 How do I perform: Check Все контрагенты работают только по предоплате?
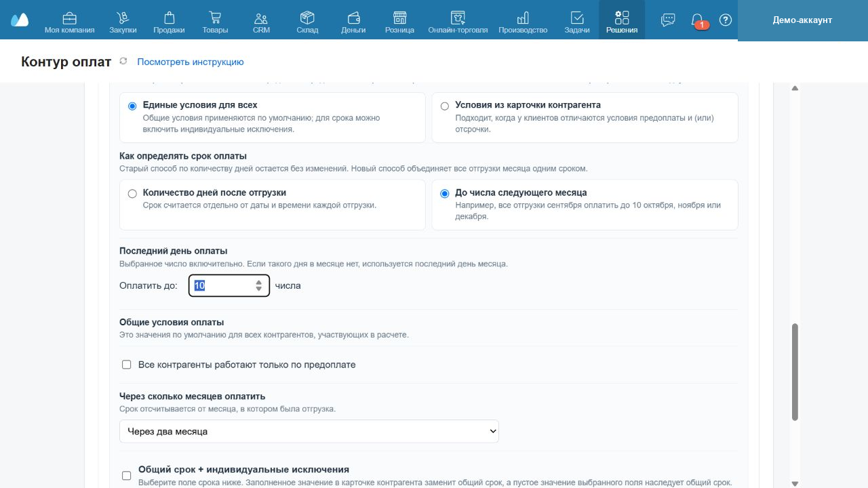[126, 365]
